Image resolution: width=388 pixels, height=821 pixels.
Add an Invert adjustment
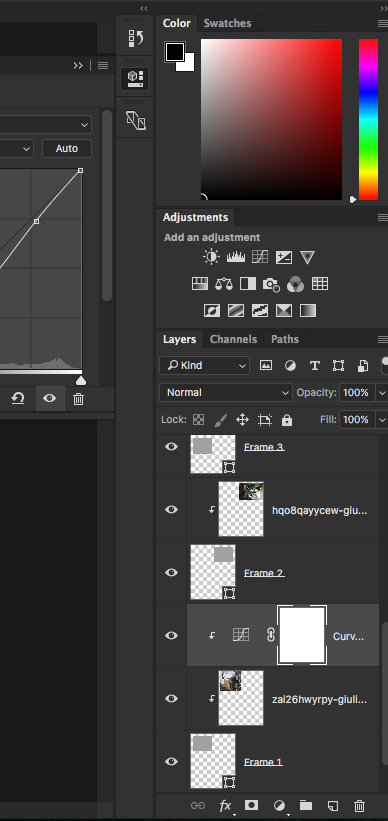tap(212, 311)
